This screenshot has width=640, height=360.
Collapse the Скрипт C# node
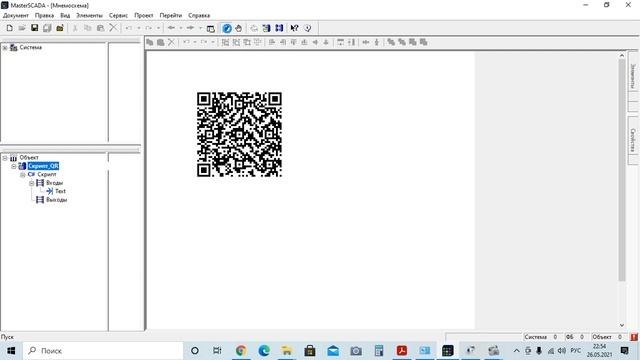pyautogui.click(x=23, y=175)
